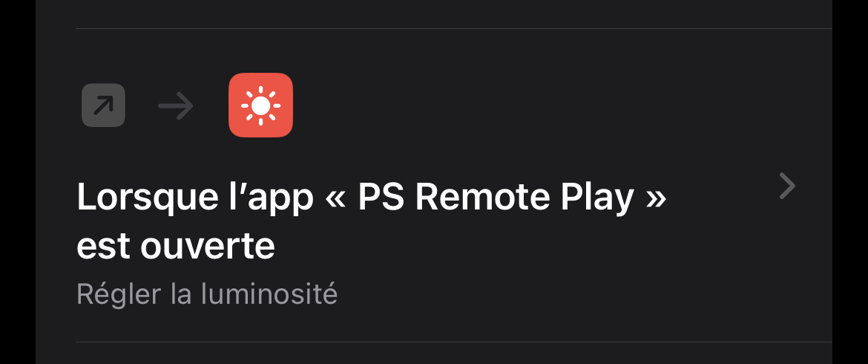Tap the word "Remote" in automation title
Screen dimensions: 868x364
(x=482, y=198)
